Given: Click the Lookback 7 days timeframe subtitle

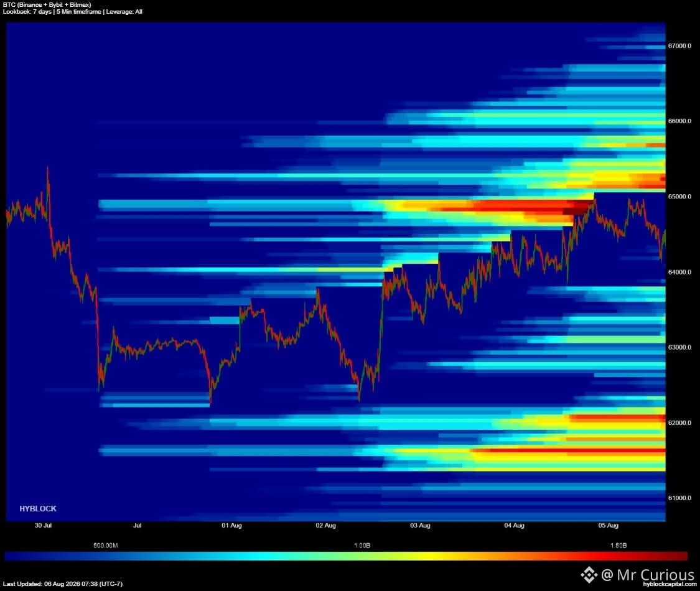Looking at the screenshot, I should tap(72, 12).
